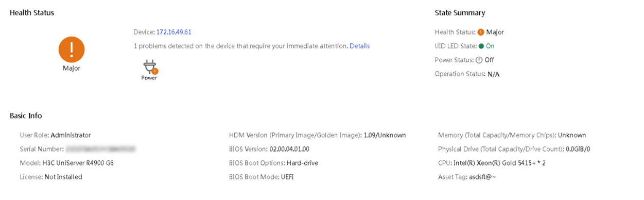Click the State Summary heading
The height and width of the screenshot is (200, 644).
click(x=460, y=12)
